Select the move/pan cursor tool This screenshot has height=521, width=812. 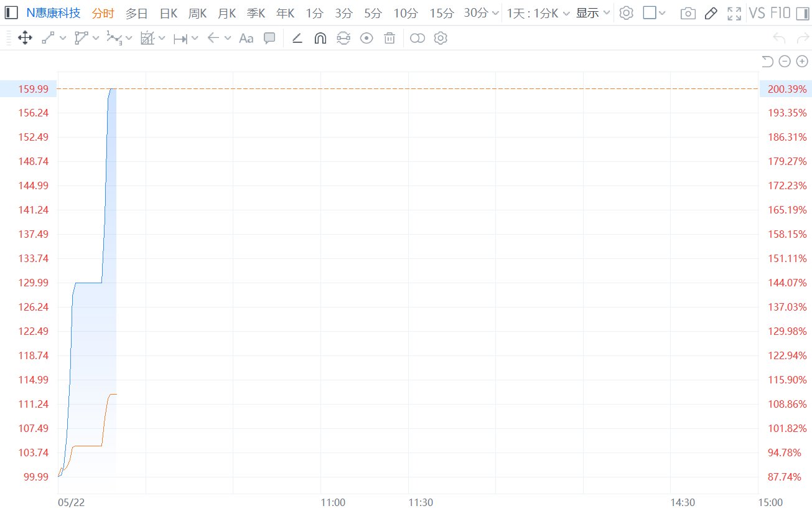(25, 39)
